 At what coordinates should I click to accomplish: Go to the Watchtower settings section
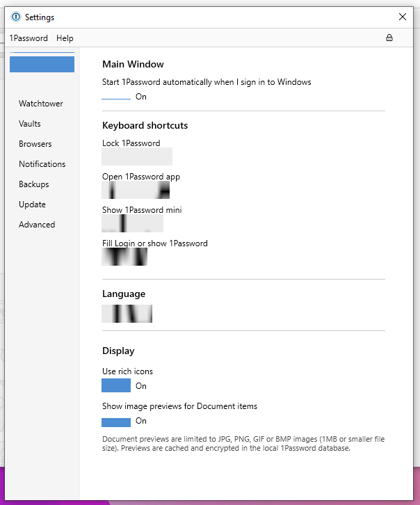41,104
